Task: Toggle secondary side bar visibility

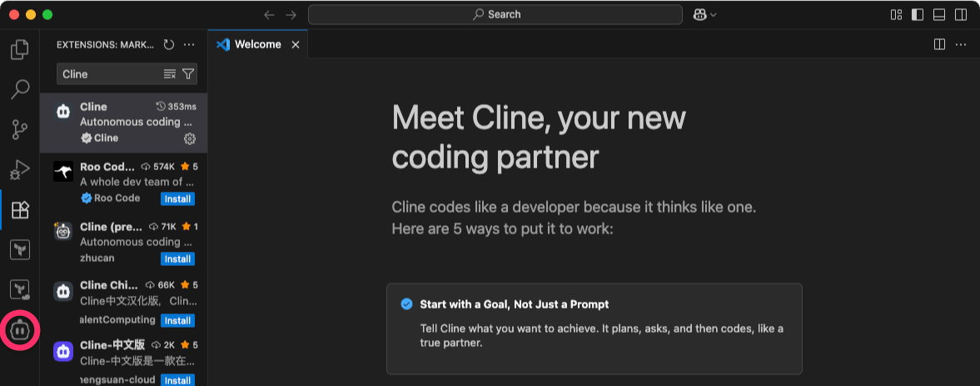Action: point(961,15)
